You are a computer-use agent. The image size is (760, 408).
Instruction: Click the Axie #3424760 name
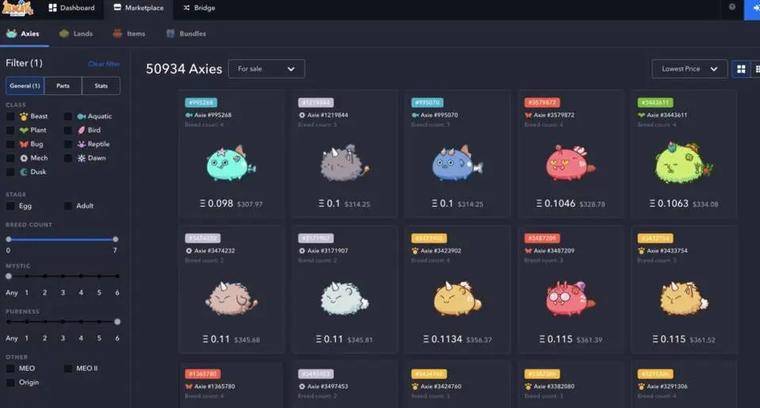441,387
